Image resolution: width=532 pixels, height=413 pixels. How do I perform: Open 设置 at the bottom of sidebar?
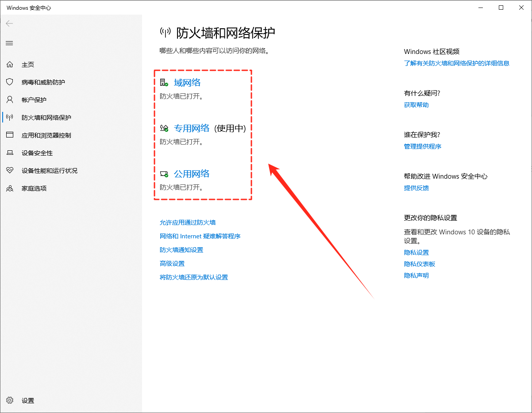27,400
